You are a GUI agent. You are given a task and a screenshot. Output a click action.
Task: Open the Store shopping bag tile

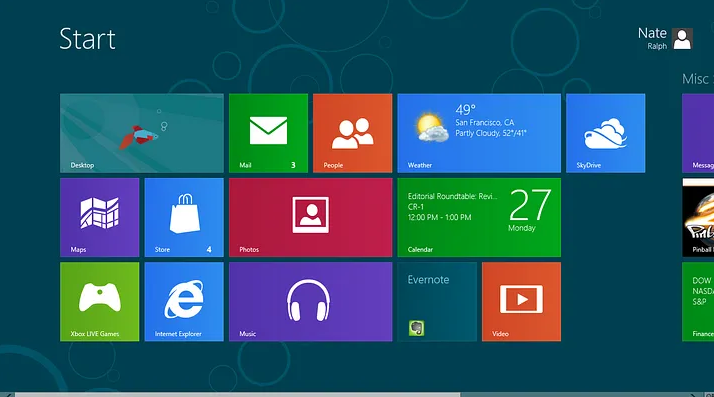[184, 217]
